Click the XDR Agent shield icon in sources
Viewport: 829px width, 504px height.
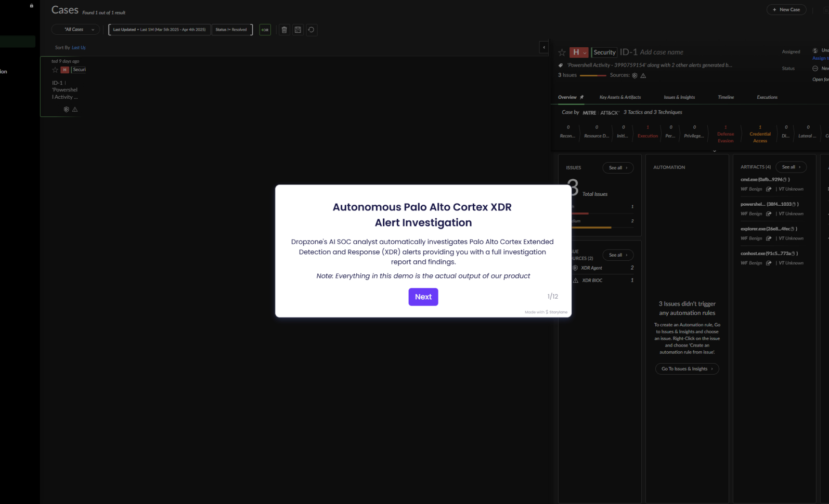coord(575,268)
